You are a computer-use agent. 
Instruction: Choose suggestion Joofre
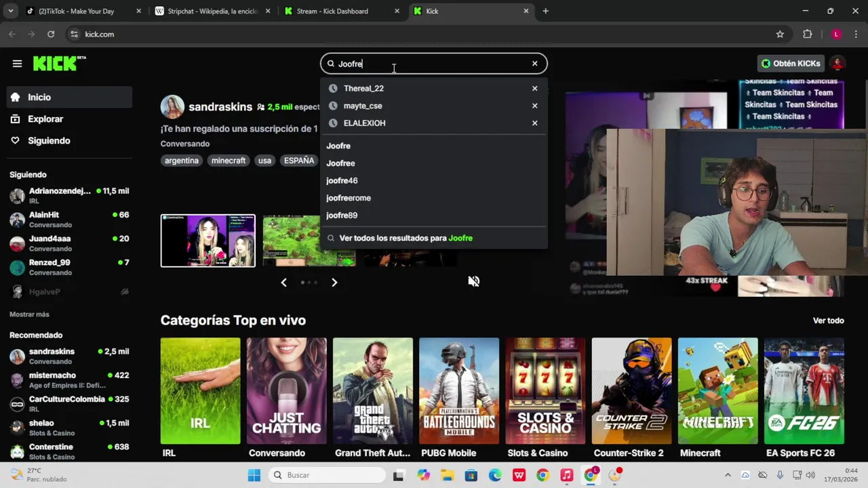point(338,146)
